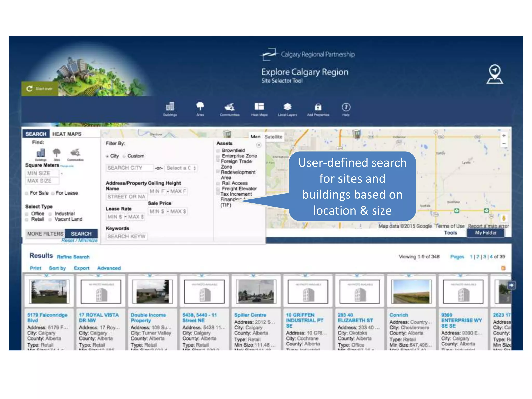Click the Print link
This screenshot has height=399, width=532.
coord(36,268)
